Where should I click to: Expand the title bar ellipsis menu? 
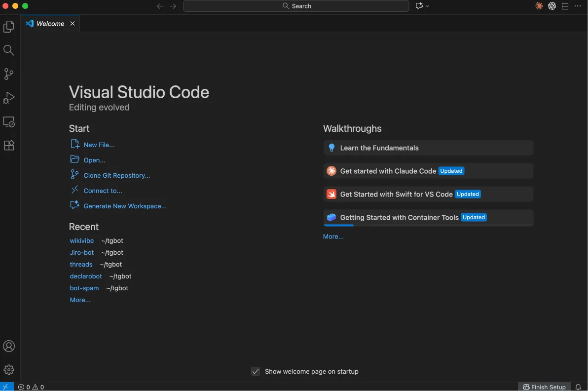[x=578, y=6]
